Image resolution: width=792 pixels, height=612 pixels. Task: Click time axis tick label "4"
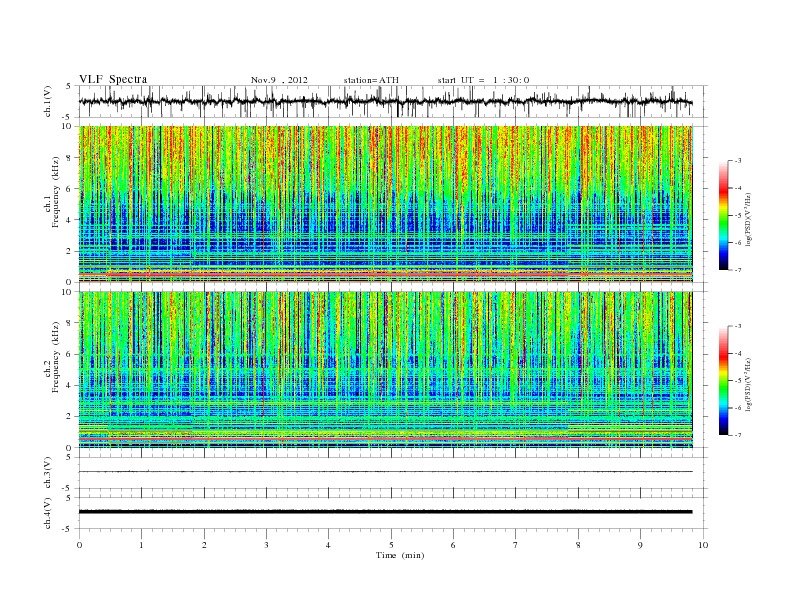click(328, 545)
